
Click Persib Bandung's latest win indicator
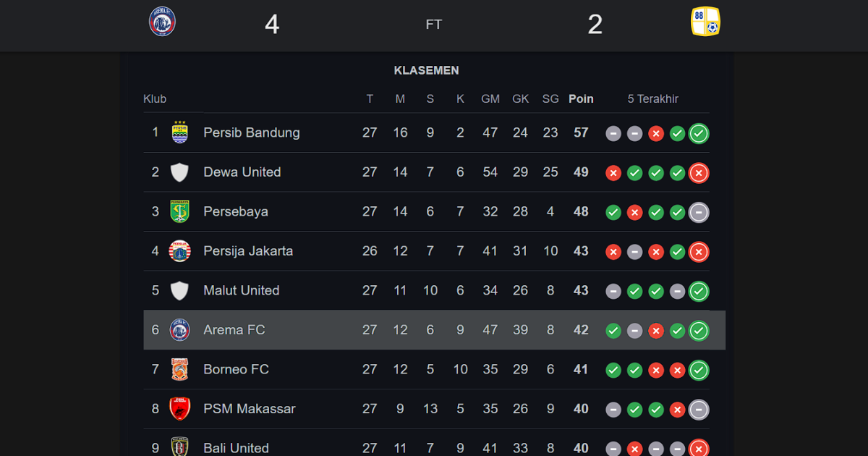pos(699,133)
